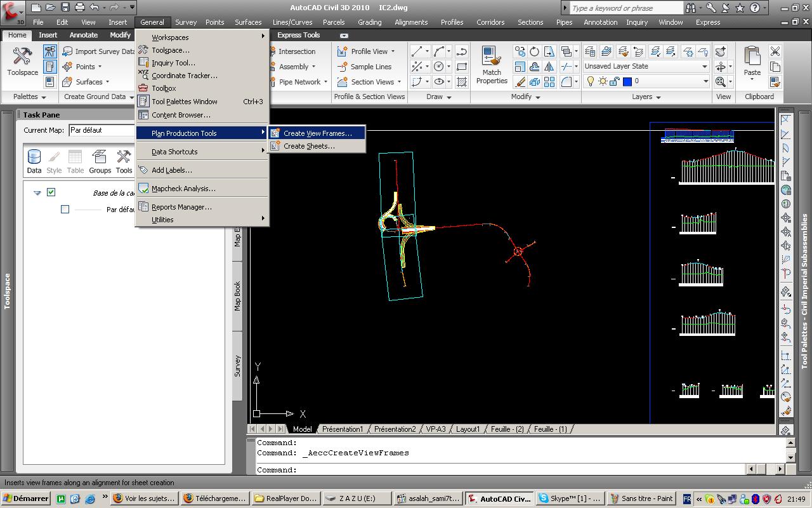Image resolution: width=812 pixels, height=508 pixels.
Task: Open the Alignments menu
Action: (411, 22)
